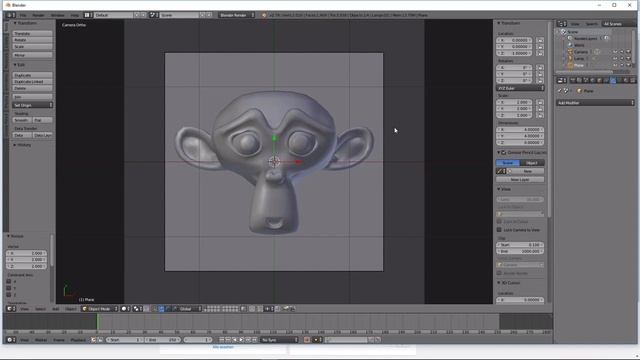
Task: Click the screen layout browse icon
Action: pos(88,15)
